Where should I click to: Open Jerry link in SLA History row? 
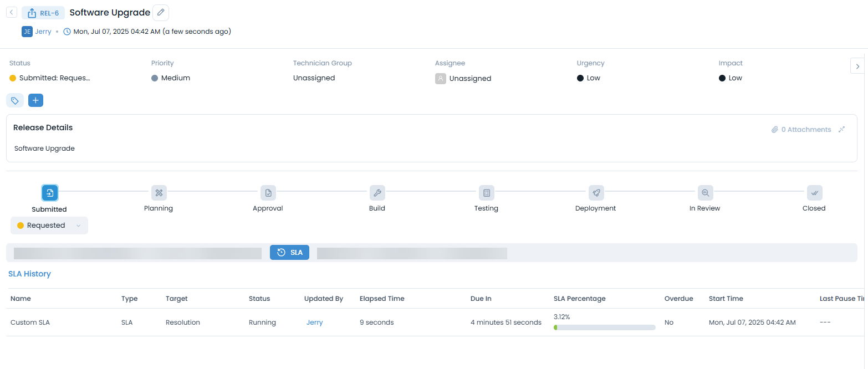coord(314,322)
